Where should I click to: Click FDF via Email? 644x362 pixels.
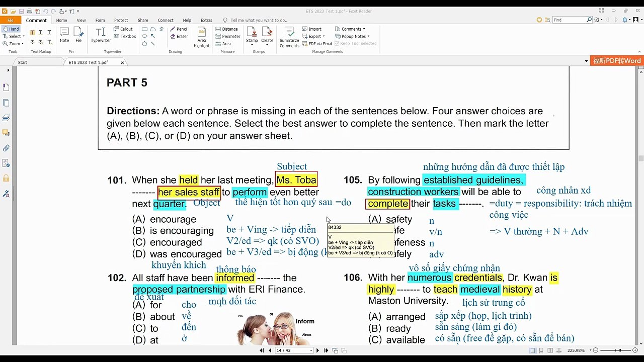pyautogui.click(x=317, y=44)
